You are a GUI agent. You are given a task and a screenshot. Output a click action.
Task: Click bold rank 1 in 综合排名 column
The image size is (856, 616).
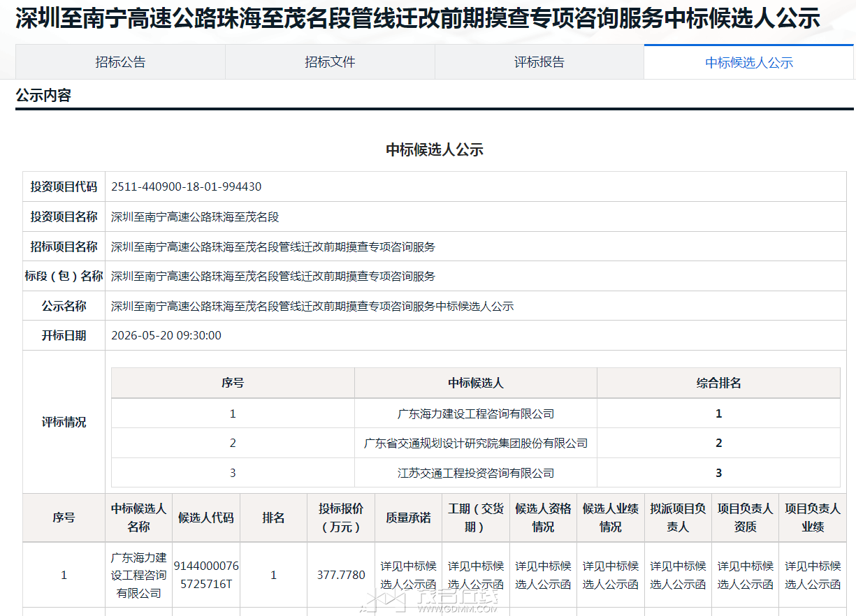[x=719, y=413]
